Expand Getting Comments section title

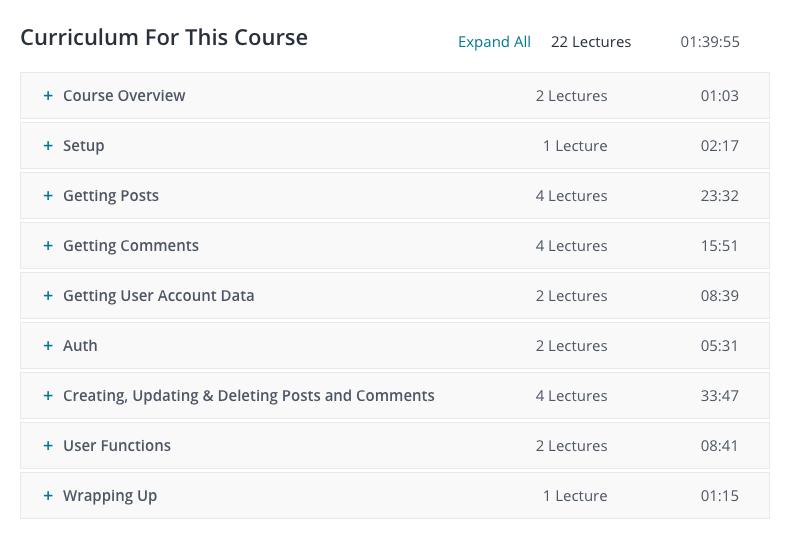point(131,246)
